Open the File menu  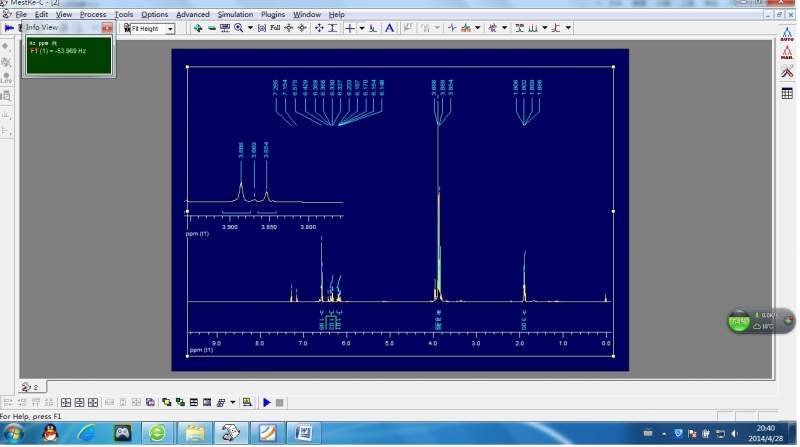tap(21, 14)
